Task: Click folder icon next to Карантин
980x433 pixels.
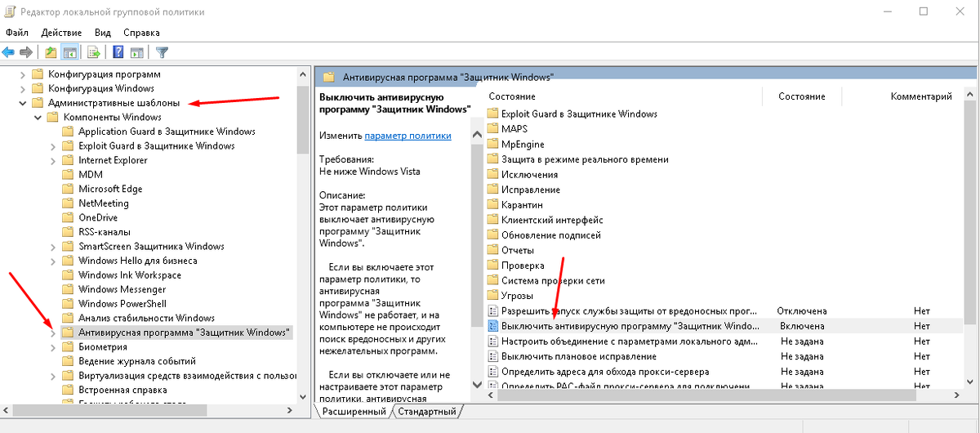Action: (x=492, y=204)
